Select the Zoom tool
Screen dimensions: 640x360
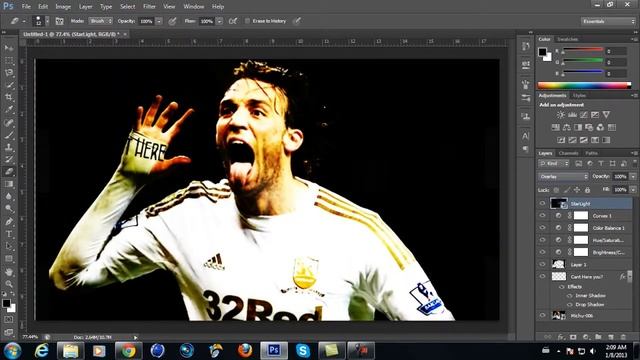[9, 284]
